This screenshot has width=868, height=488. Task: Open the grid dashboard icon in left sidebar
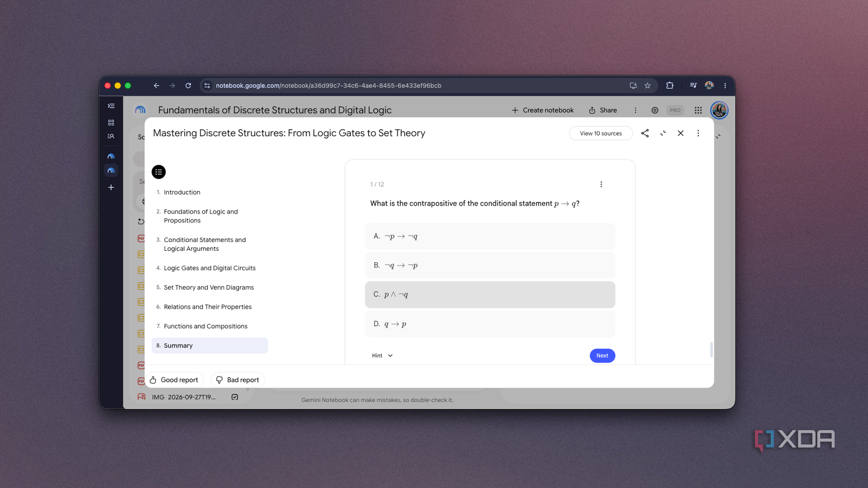point(111,123)
